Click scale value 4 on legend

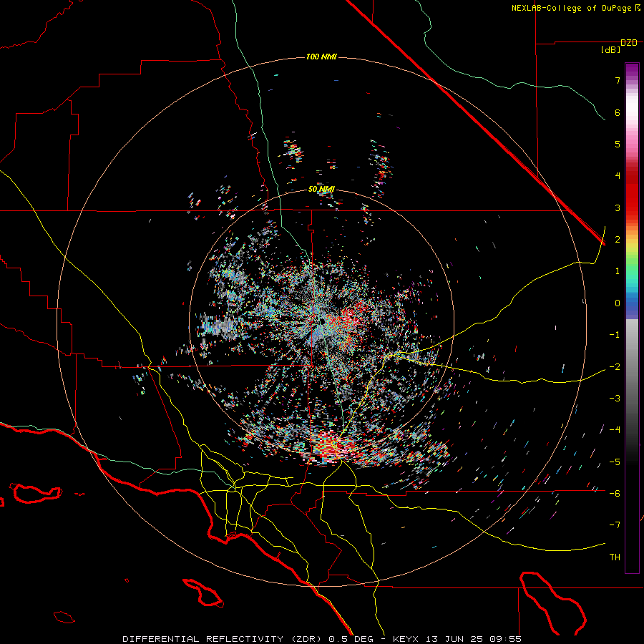coord(618,176)
